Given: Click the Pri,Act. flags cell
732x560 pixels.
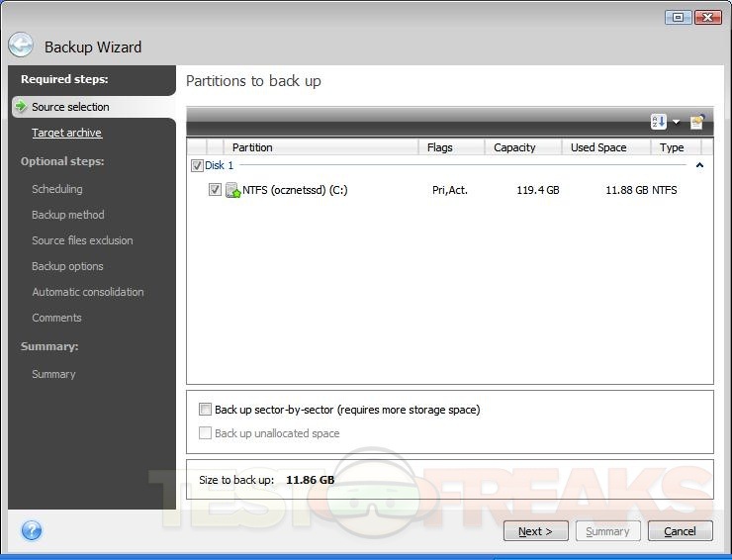Looking at the screenshot, I should [450, 190].
